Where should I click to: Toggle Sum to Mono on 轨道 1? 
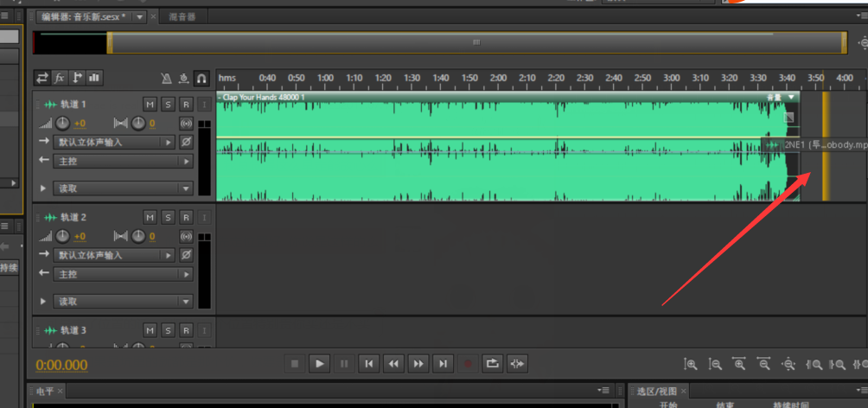coord(187,123)
